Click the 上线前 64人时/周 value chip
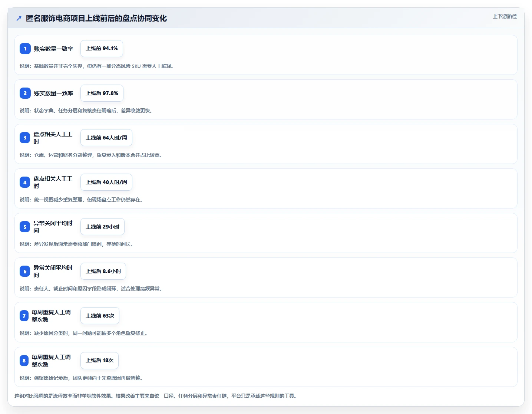532x414 pixels. pos(106,138)
